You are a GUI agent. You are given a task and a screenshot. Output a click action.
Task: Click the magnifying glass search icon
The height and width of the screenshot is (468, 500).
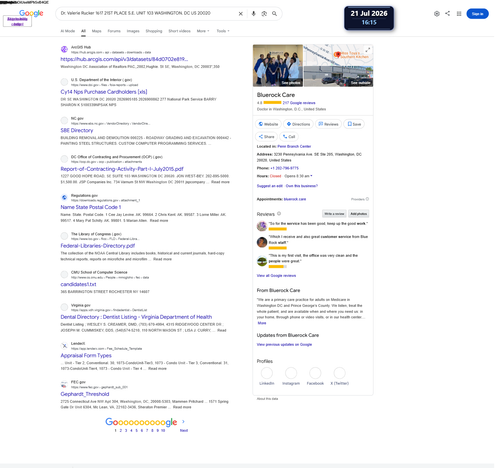click(274, 14)
